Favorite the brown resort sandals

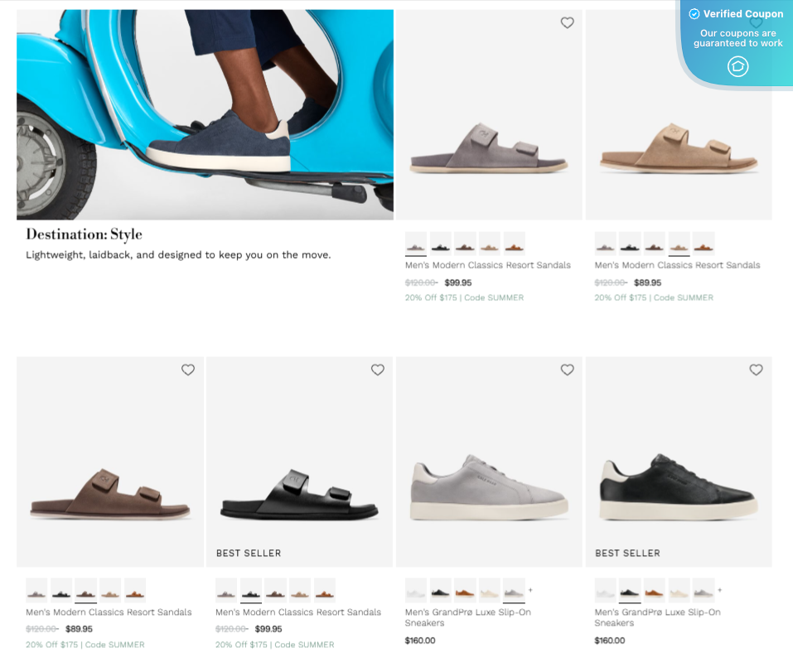pyautogui.click(x=187, y=370)
